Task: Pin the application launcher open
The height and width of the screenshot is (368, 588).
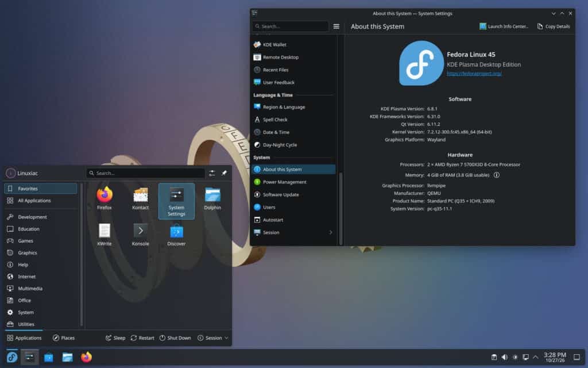Action: pyautogui.click(x=225, y=173)
